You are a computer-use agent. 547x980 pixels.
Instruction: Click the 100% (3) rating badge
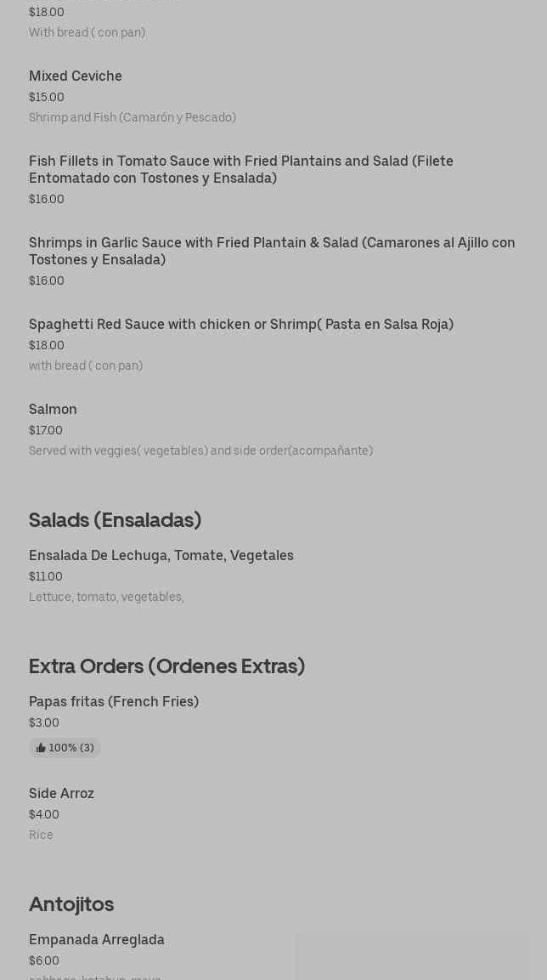pyautogui.click(x=65, y=748)
